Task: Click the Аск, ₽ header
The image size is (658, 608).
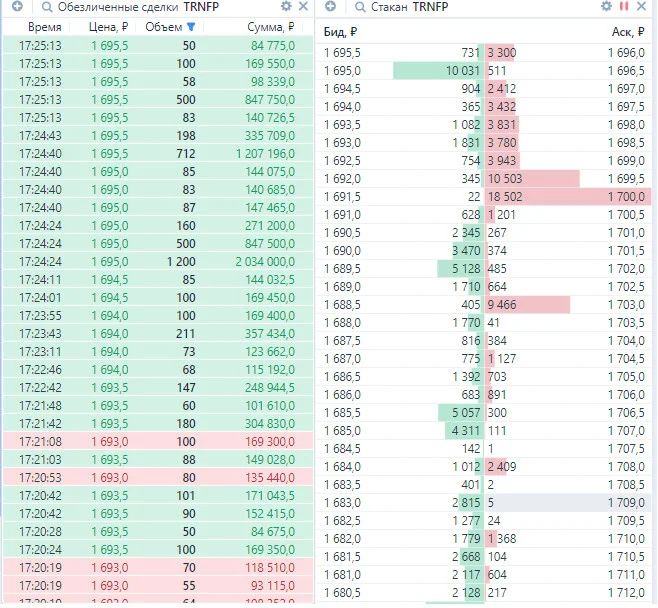Action: coord(628,32)
